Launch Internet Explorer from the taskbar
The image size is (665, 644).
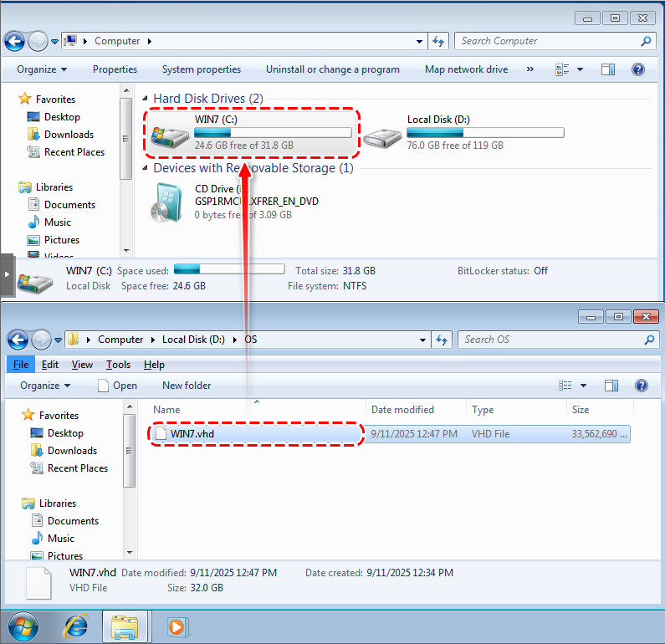(x=76, y=626)
